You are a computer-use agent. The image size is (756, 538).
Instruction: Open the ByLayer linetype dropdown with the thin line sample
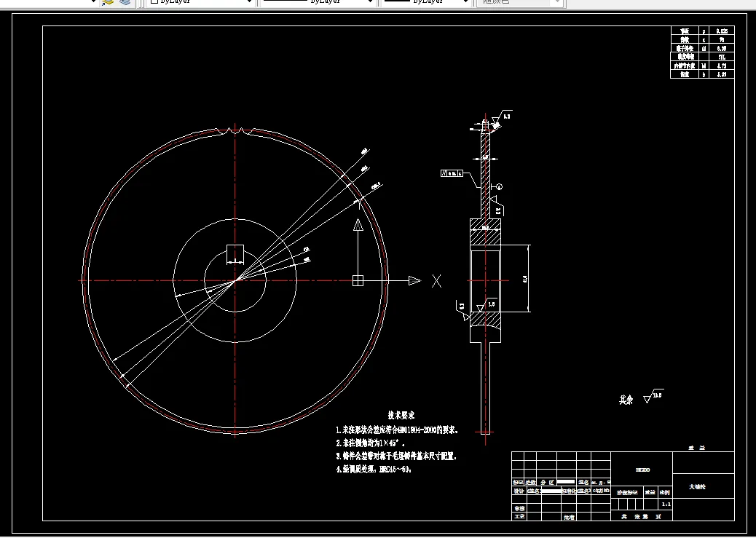point(318,2)
